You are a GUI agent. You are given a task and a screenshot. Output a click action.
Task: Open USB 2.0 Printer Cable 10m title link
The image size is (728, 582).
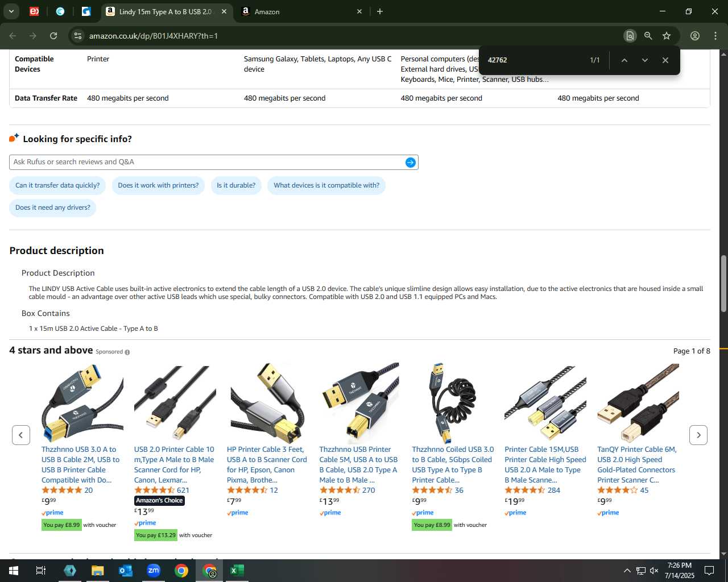coord(174,465)
